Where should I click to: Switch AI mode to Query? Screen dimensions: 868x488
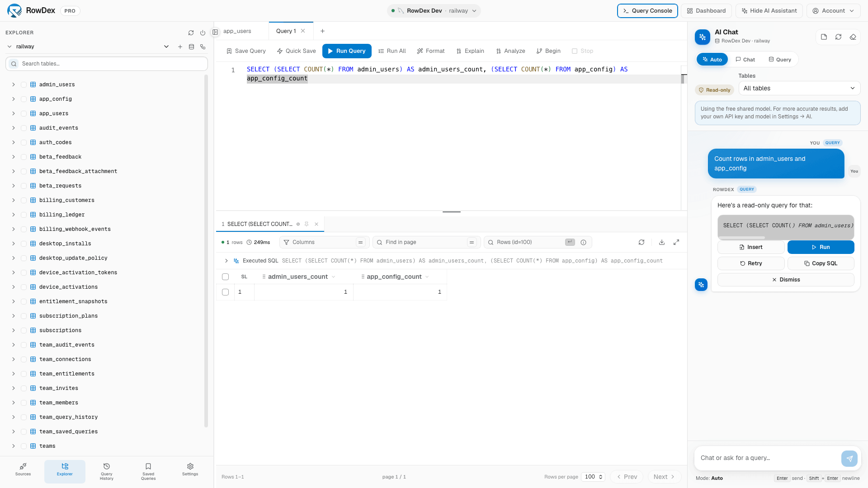(x=780, y=60)
